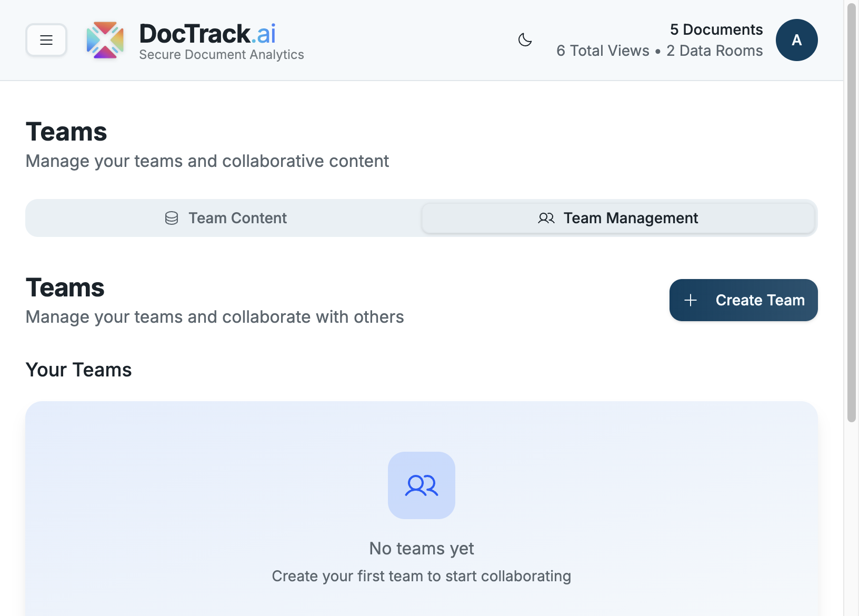Click the users icon on Team Management
This screenshot has width=859, height=616.
click(x=546, y=218)
